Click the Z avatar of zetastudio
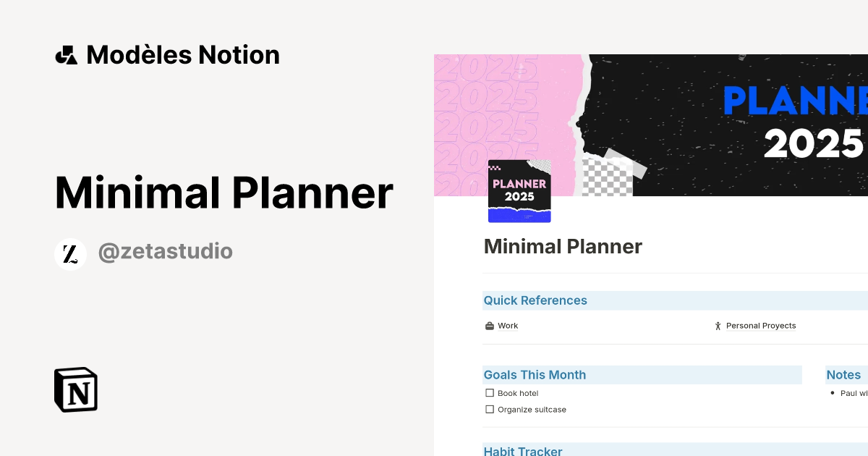868x456 pixels. [x=71, y=253]
